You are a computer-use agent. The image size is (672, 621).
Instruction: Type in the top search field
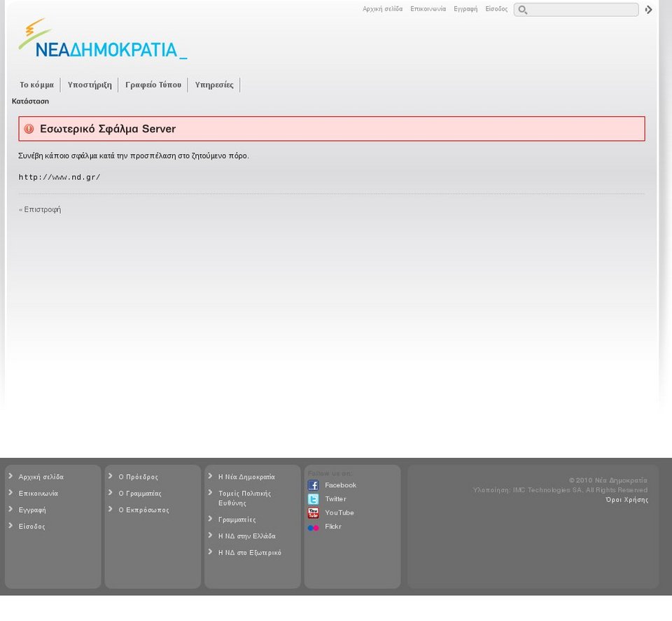(581, 10)
